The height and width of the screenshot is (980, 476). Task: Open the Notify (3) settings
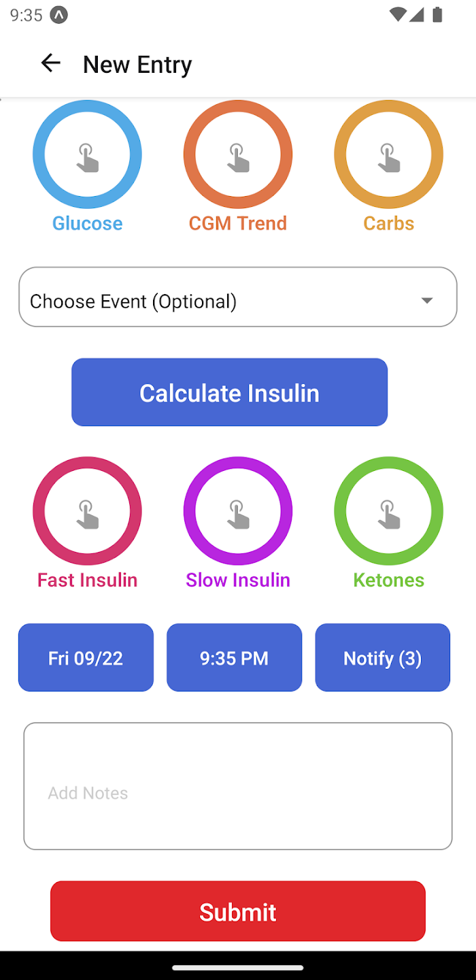(382, 657)
